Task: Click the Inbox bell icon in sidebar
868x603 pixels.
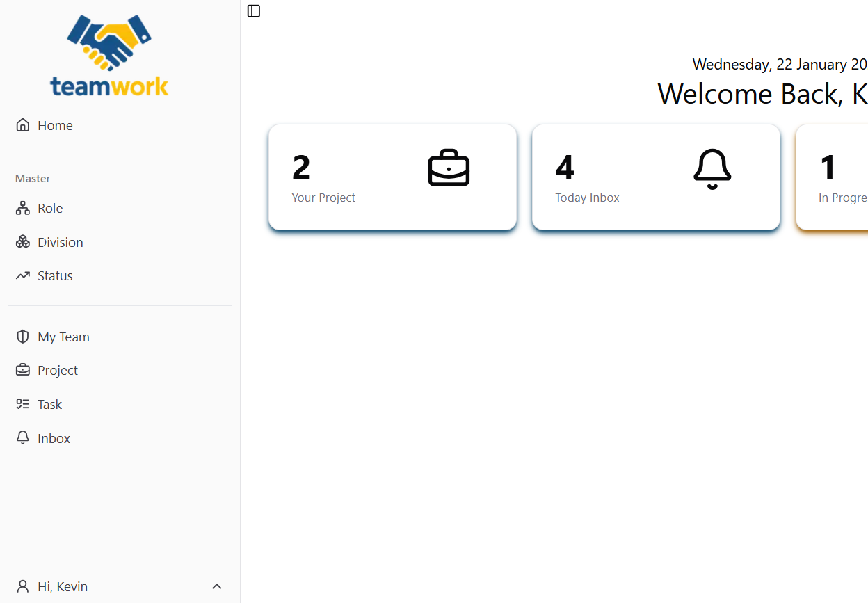Action: pos(23,438)
